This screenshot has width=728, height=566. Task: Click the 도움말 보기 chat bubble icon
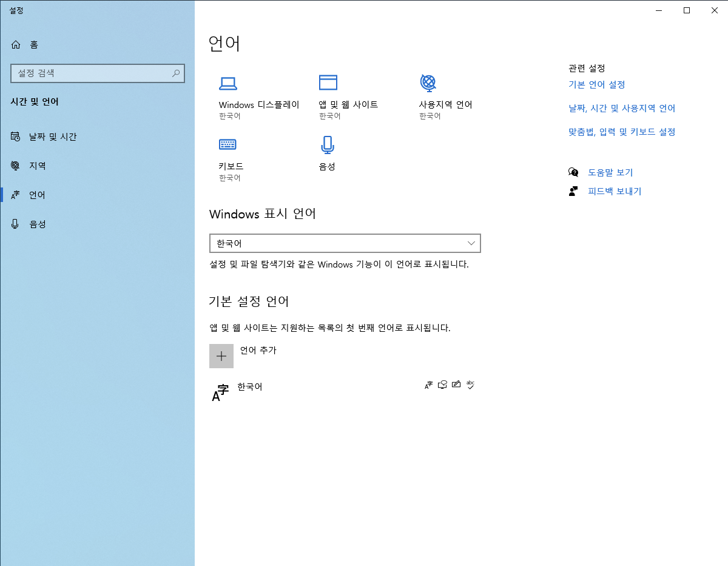(x=573, y=172)
